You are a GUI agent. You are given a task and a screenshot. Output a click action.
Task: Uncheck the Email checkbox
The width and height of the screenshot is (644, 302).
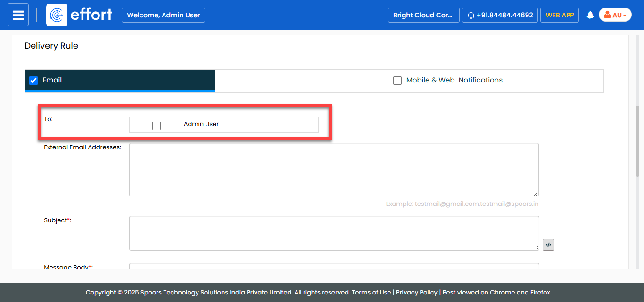pyautogui.click(x=33, y=81)
